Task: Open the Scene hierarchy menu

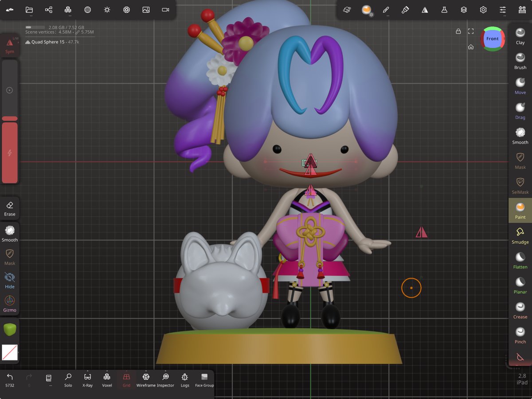Action: pos(49,10)
